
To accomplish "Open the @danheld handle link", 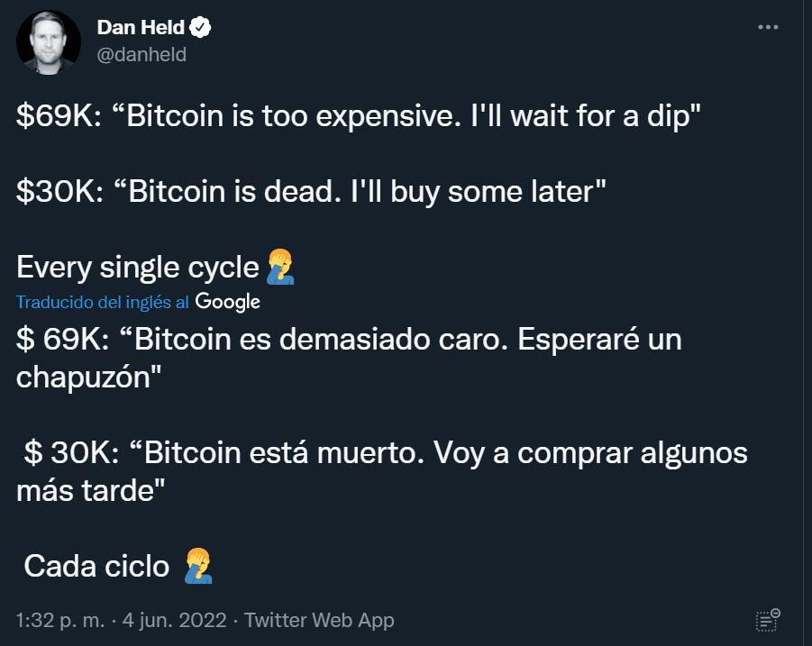I will coord(141,54).
